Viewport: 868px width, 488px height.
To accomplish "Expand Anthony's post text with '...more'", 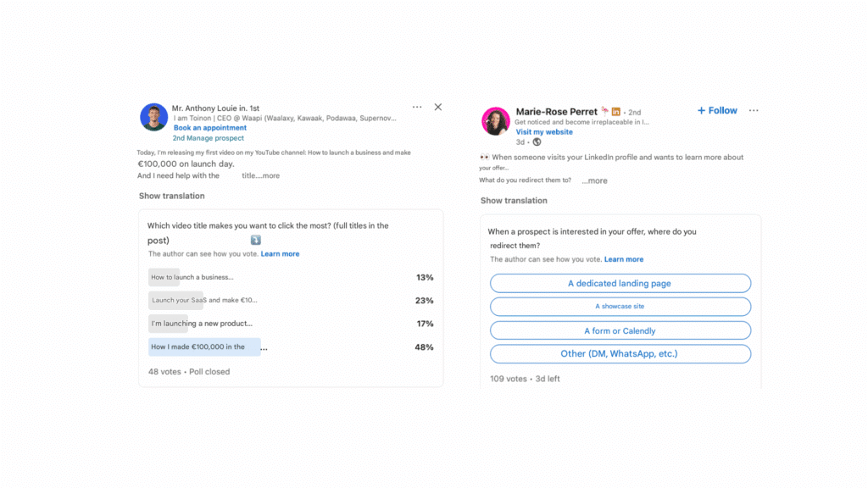I will (x=261, y=176).
